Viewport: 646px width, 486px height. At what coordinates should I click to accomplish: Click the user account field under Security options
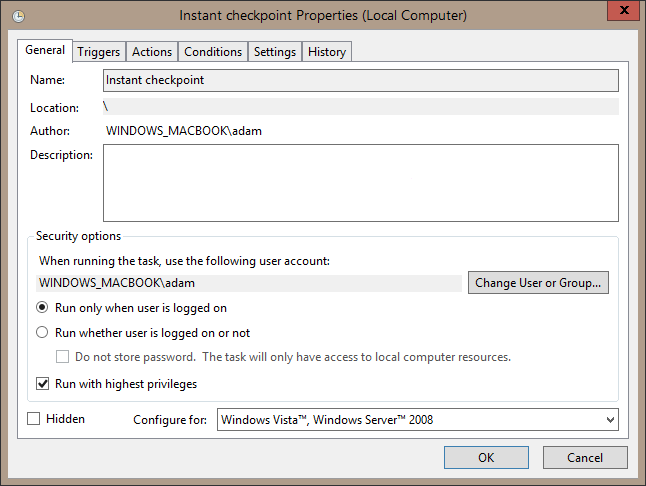coord(250,283)
